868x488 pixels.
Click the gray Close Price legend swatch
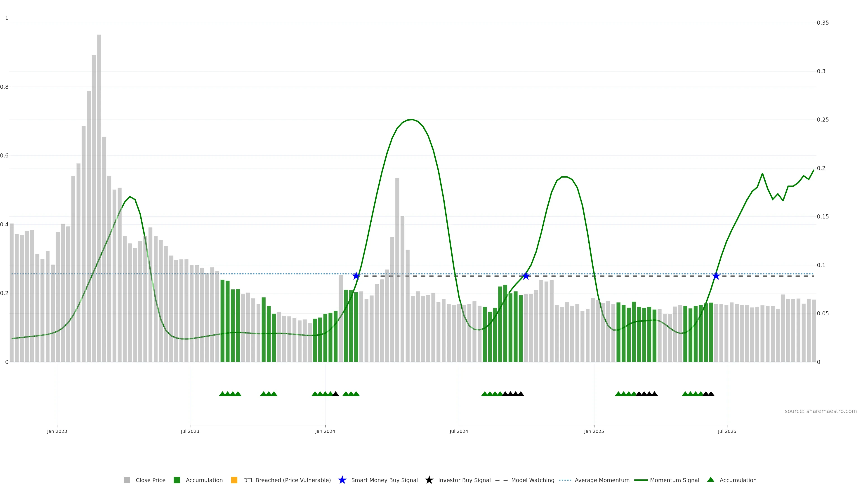[127, 480]
